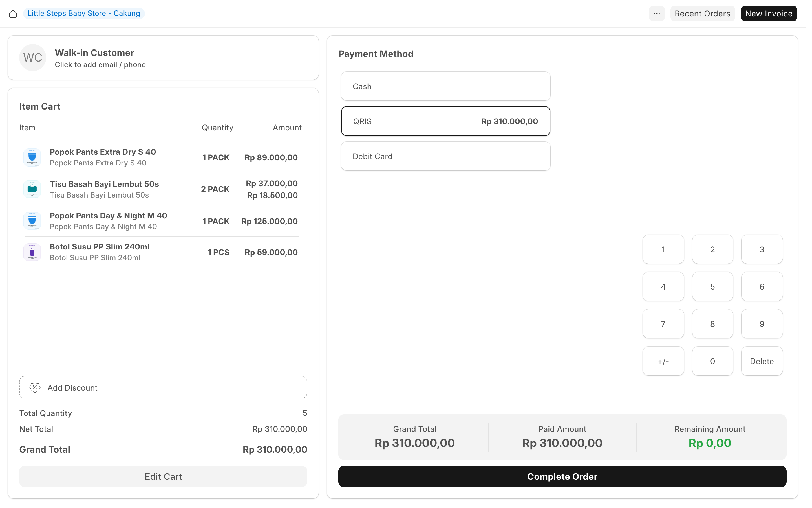Go to the home icon
Screen dimensions: 812x508
coord(13,14)
